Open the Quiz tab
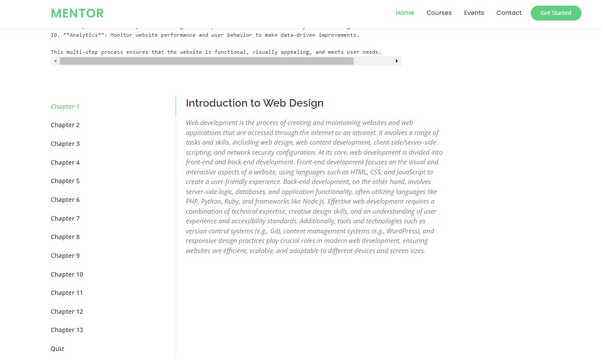Screen dimensions: 602x364 coord(57,349)
